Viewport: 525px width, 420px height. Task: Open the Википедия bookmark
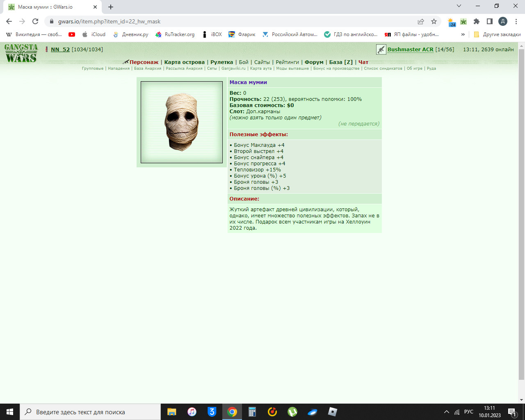(34, 34)
